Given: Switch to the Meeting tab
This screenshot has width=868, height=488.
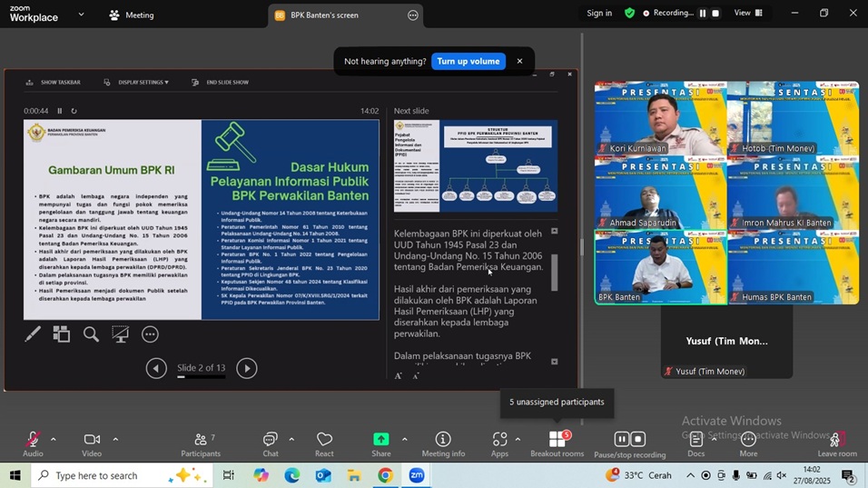Looking at the screenshot, I should [132, 15].
